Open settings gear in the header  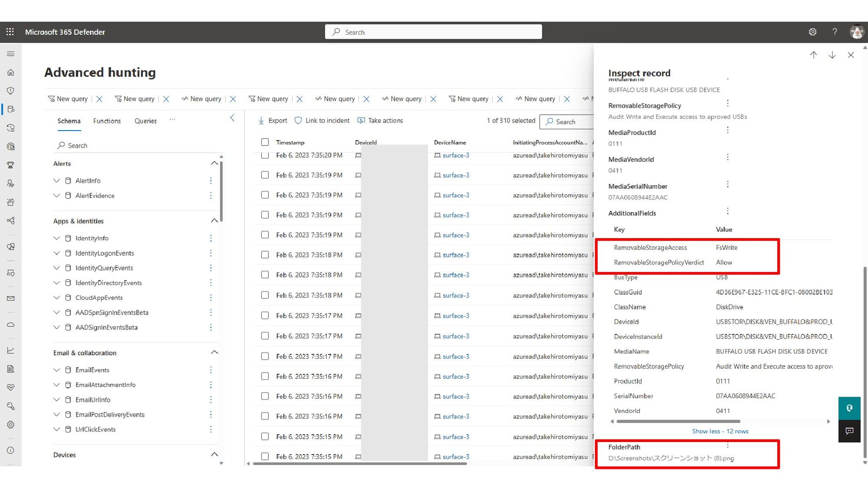pos(812,32)
